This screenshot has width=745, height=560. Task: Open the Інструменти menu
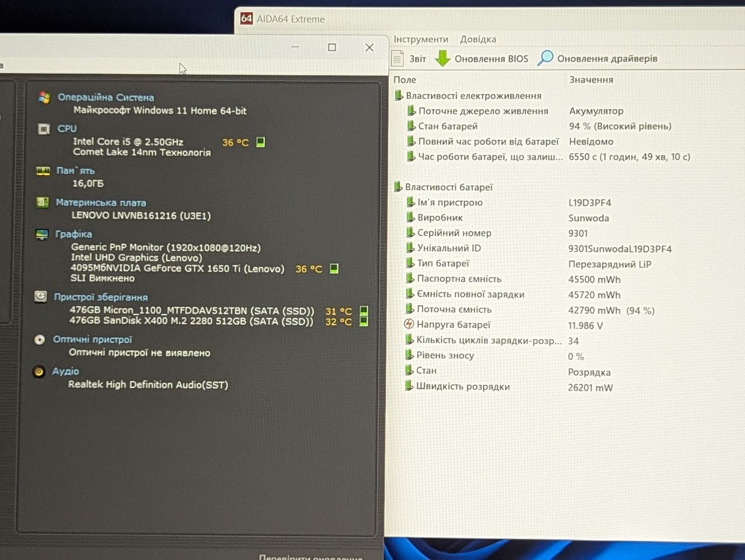[x=421, y=39]
